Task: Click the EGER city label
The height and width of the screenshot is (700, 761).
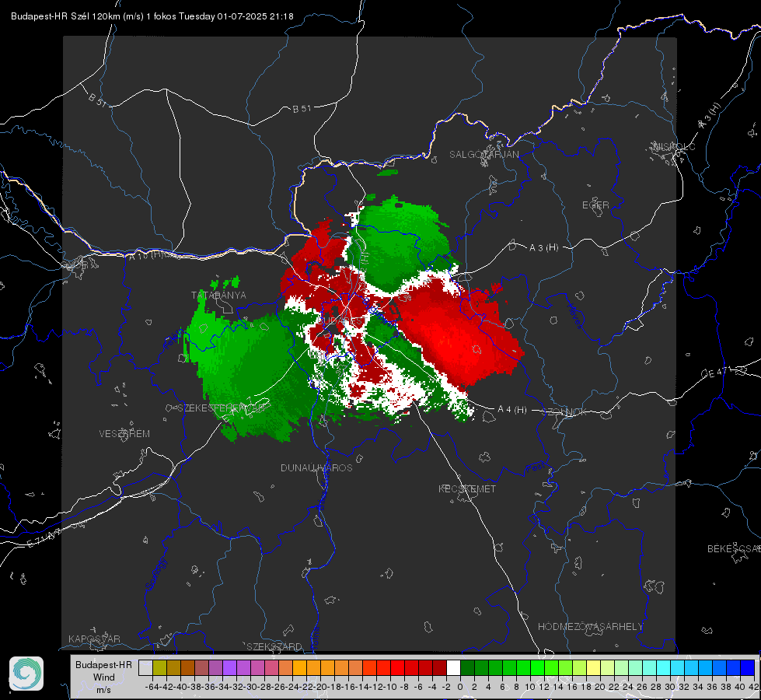Action: (x=595, y=205)
